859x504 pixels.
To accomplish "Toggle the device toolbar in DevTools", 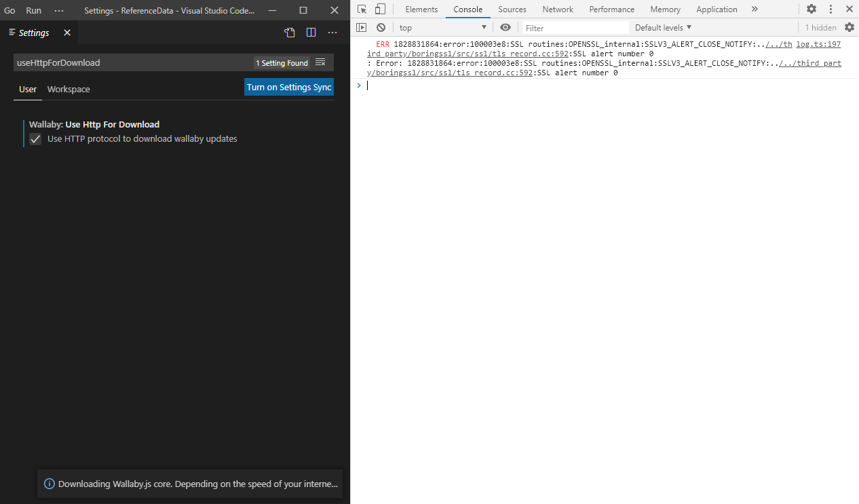I will coord(381,9).
